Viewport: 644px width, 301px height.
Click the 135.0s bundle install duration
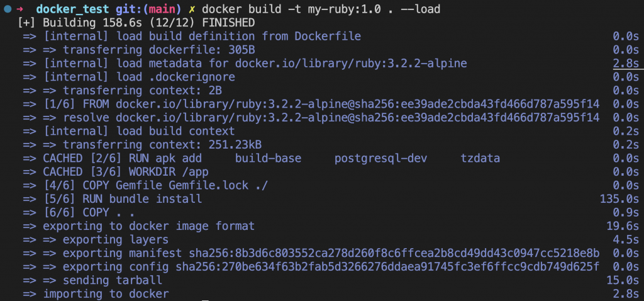[x=619, y=199]
